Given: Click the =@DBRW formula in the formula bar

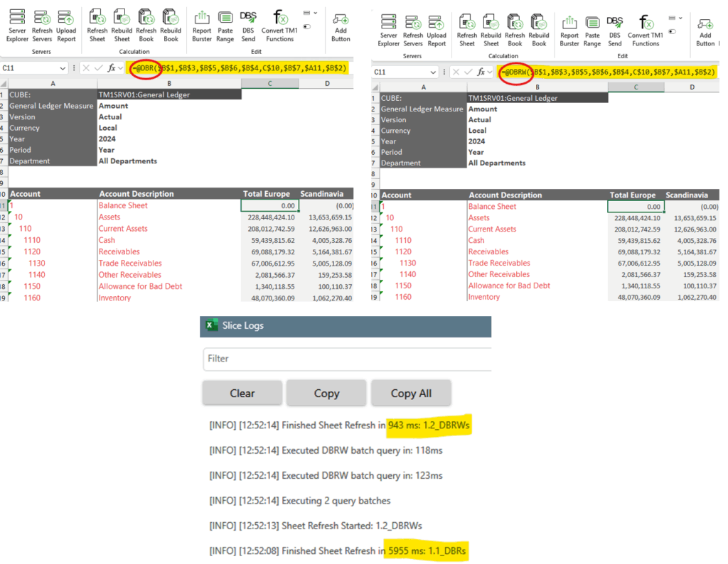Looking at the screenshot, I should coord(608,72).
